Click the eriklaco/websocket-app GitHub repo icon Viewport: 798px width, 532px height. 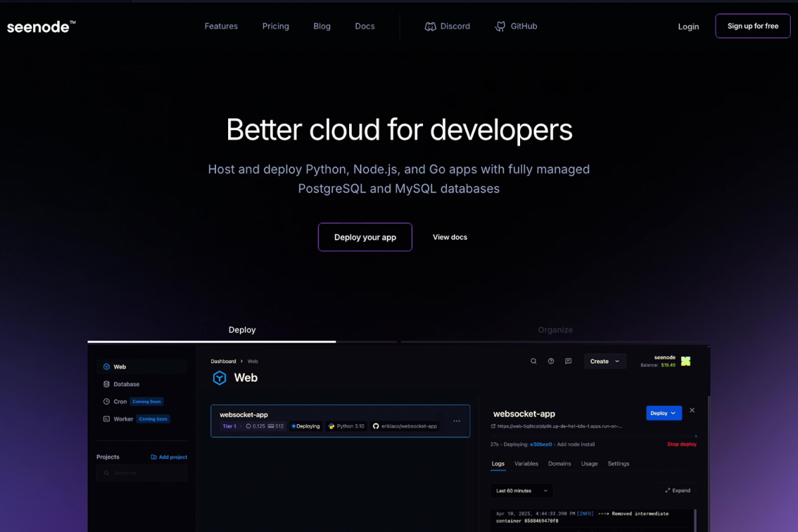pyautogui.click(x=376, y=426)
